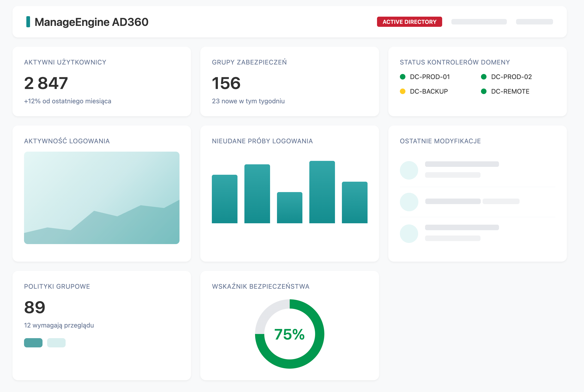Click the second avatar in Ostatnie modyfikacje
Viewport: 584px width, 392px height.
tap(409, 202)
